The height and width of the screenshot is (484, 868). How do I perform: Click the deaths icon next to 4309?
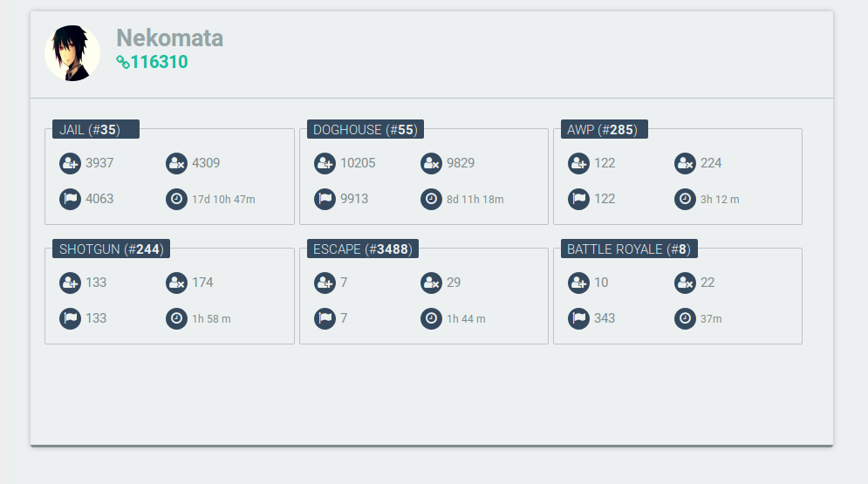click(x=176, y=163)
